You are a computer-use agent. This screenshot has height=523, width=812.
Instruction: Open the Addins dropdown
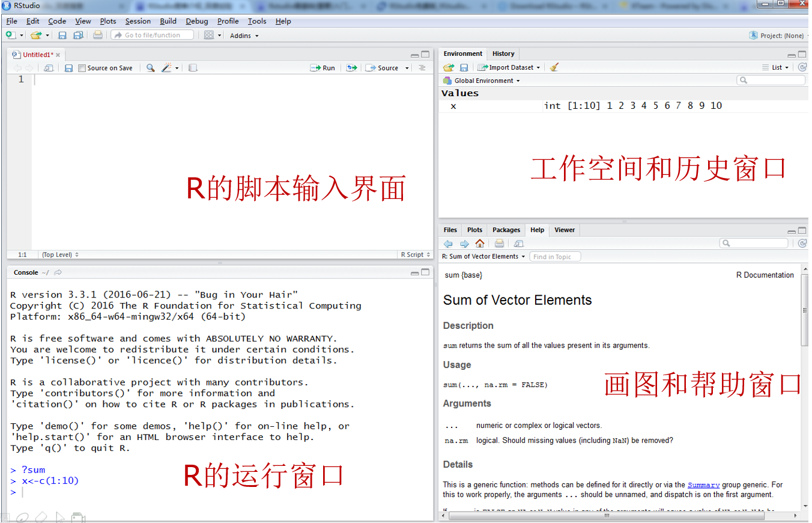pos(244,35)
